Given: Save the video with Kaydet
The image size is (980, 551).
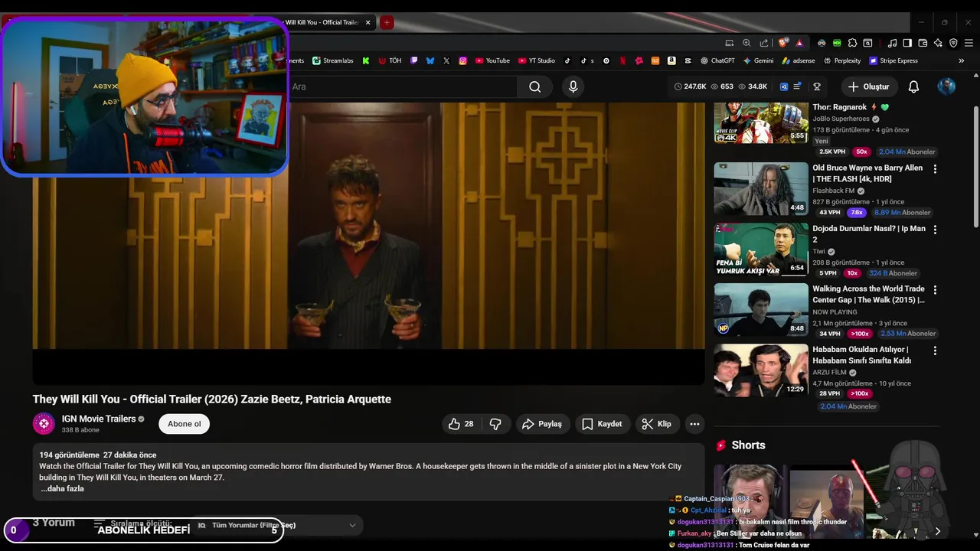Looking at the screenshot, I should (601, 424).
